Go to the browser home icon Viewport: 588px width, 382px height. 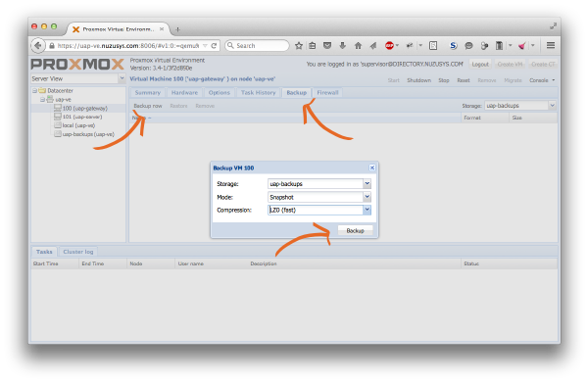pos(358,46)
